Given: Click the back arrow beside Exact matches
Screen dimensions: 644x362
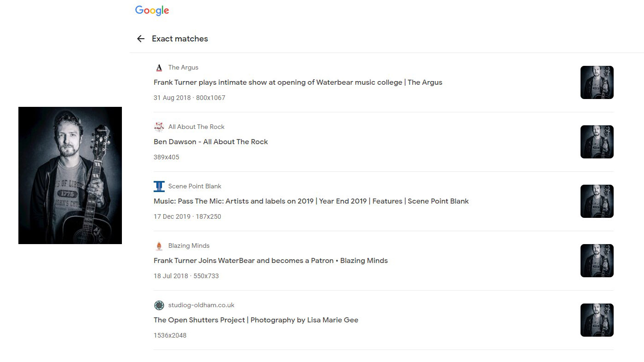Looking at the screenshot, I should click(x=141, y=39).
